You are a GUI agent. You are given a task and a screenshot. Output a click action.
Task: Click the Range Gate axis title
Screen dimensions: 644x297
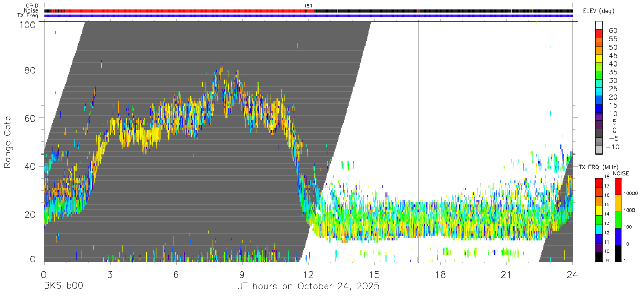(x=8, y=142)
